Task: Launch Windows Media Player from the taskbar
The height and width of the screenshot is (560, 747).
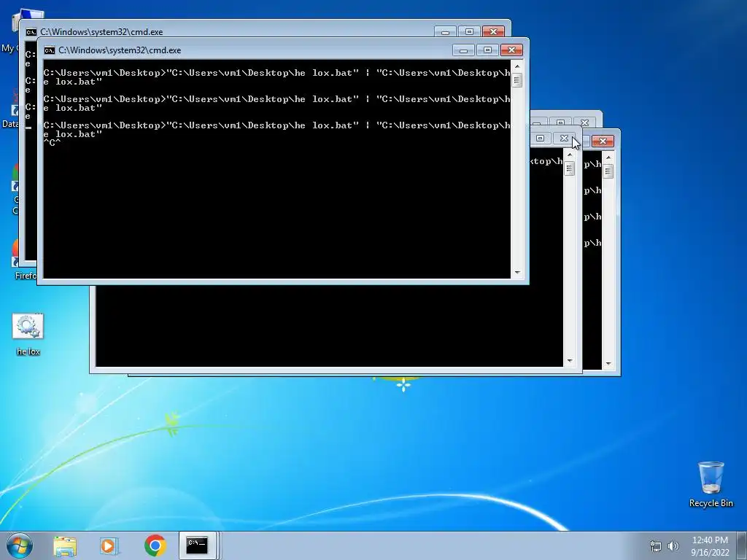Action: [109, 545]
